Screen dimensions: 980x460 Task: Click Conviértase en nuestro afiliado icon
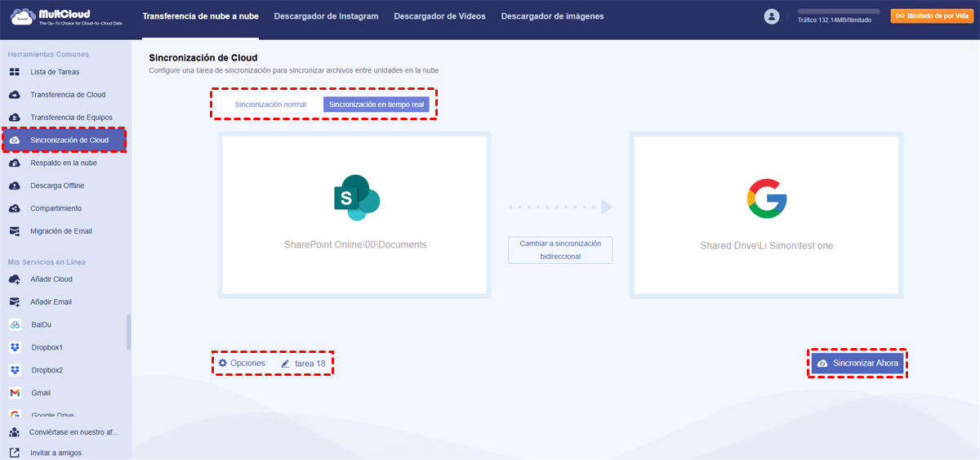coord(15,431)
